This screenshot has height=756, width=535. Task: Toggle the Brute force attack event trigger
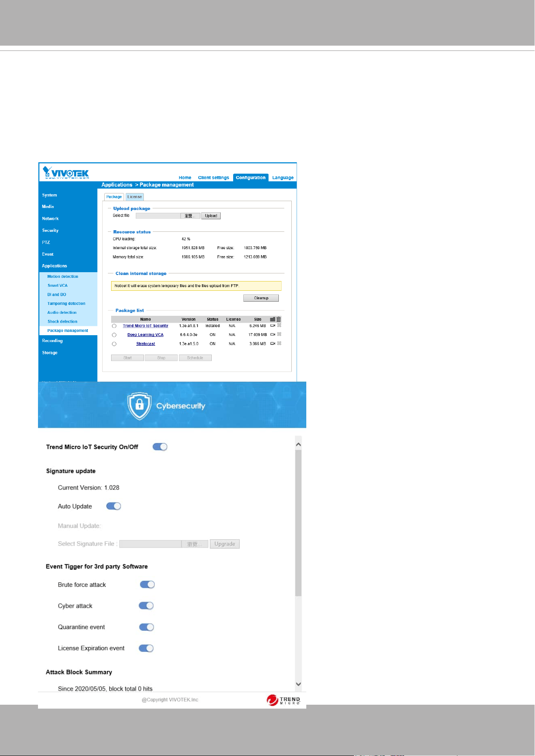tap(147, 584)
